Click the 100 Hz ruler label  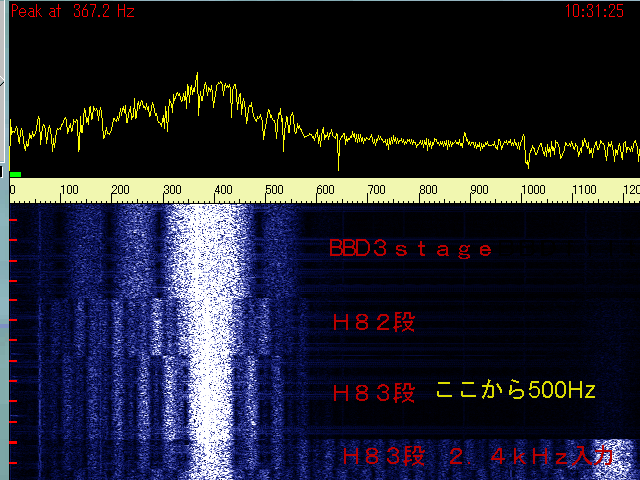coord(68,190)
